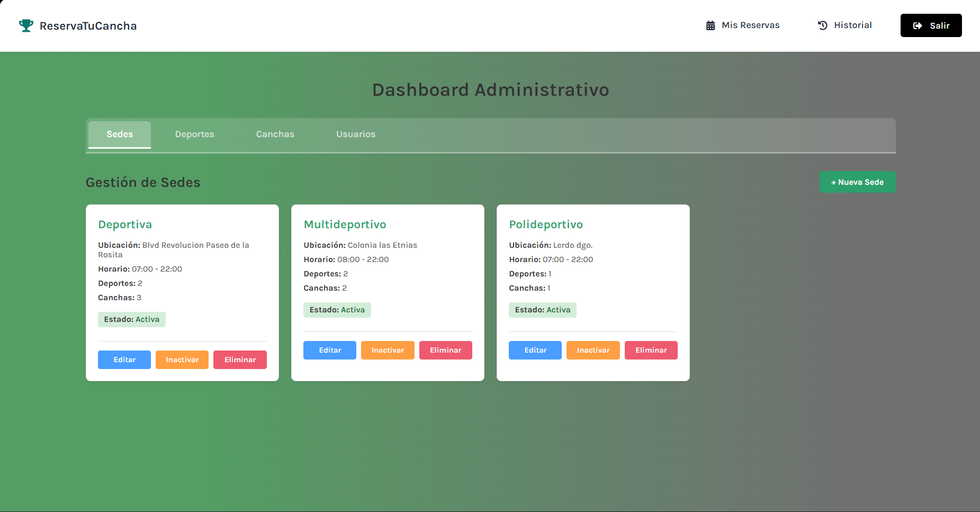Click Horario 07:00 - 22:00 in Deportiva
The height and width of the screenshot is (512, 980).
[140, 269]
